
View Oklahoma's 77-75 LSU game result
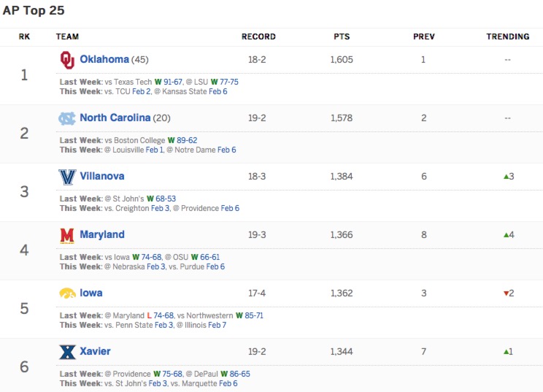pos(229,82)
